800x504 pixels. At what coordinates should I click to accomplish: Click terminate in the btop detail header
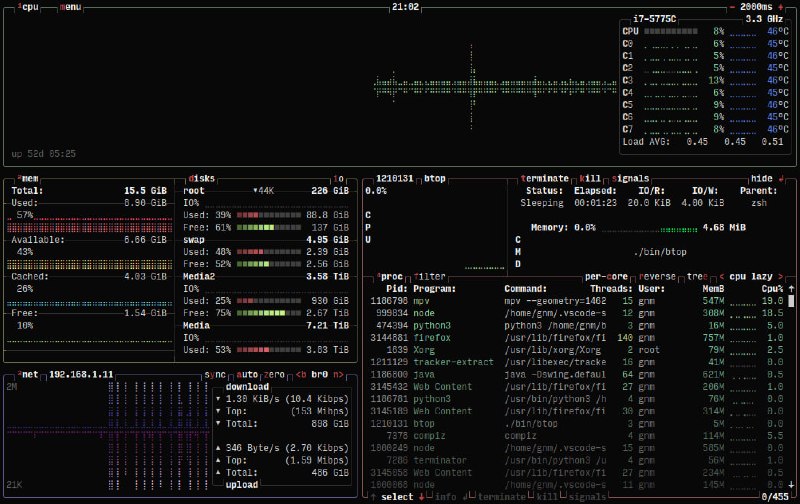click(x=544, y=179)
